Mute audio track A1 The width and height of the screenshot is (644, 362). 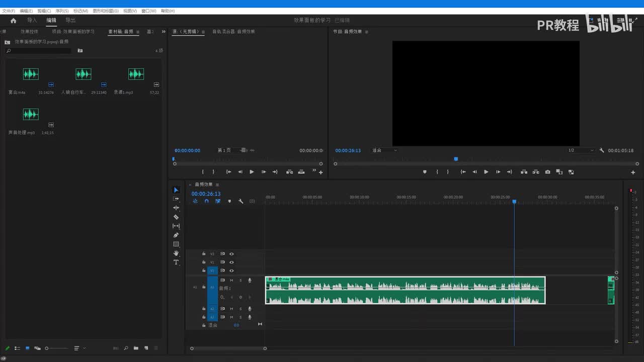[231, 280]
